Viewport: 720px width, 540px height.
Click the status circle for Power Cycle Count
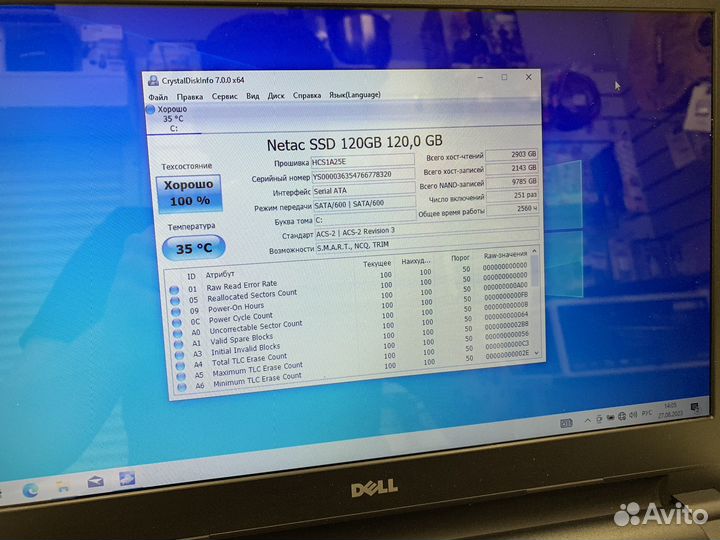(177, 323)
